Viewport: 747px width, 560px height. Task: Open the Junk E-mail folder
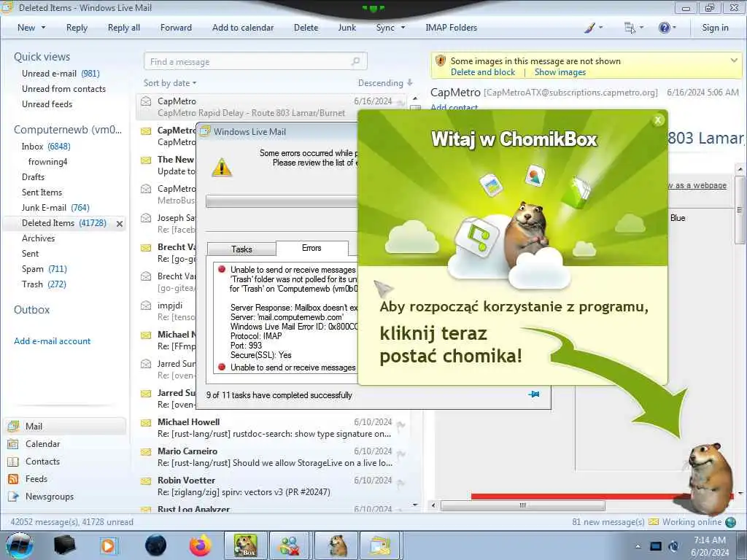pos(55,208)
